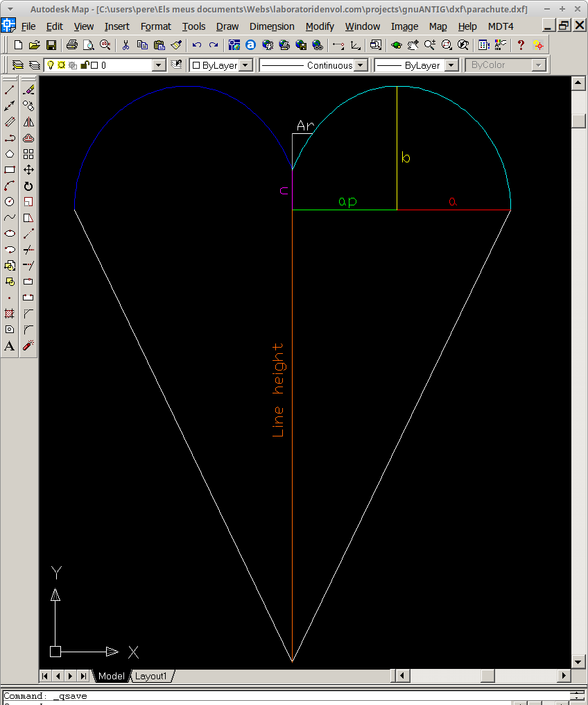Open the Layers manager icon
Viewport: 588px width, 705px height.
(x=35, y=65)
